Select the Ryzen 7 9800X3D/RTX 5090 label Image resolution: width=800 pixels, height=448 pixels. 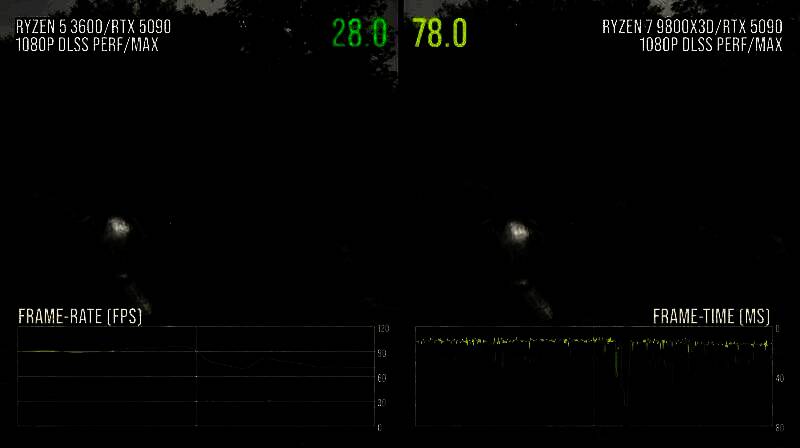(x=692, y=27)
